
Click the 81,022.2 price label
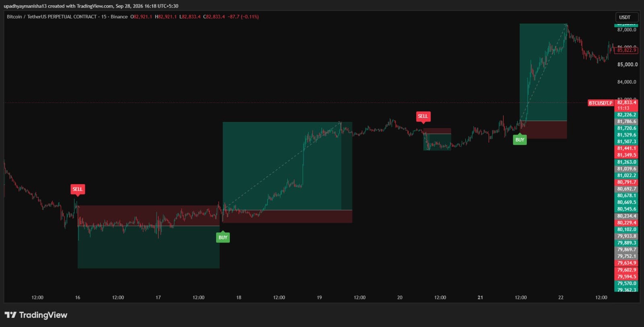(627, 175)
